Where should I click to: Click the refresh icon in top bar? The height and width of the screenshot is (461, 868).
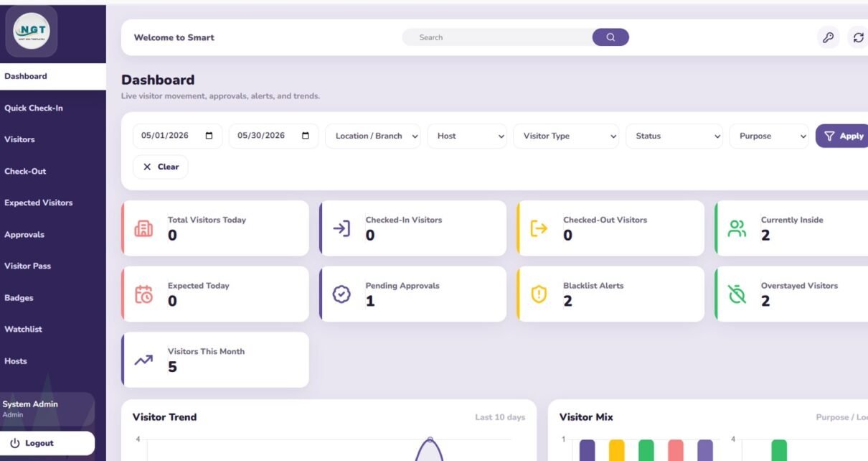(x=858, y=37)
